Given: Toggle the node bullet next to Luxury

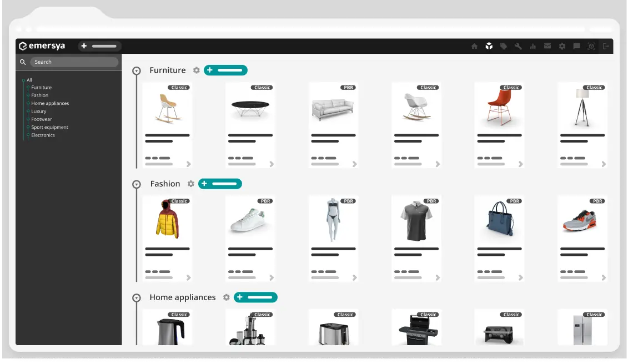Looking at the screenshot, I should coord(27,111).
